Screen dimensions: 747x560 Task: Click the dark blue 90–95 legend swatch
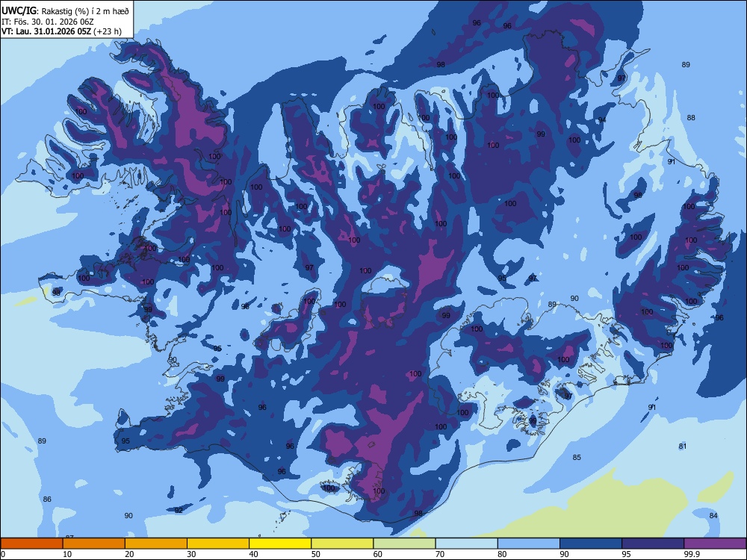coord(591,544)
